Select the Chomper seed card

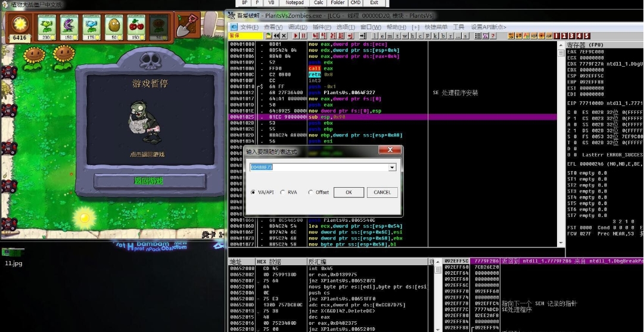(x=69, y=27)
